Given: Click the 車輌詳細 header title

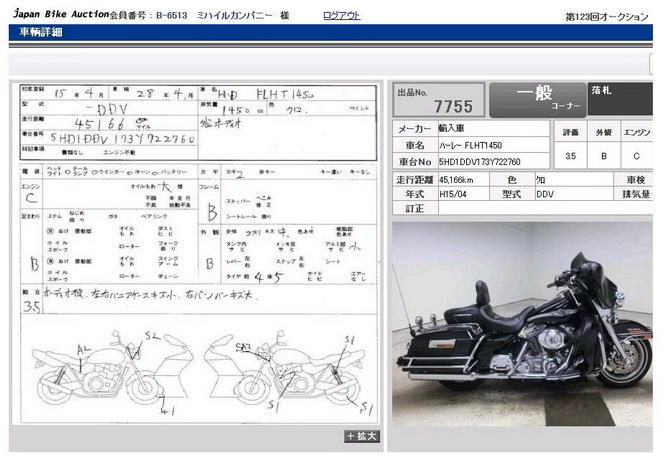Looking at the screenshot, I should pyautogui.click(x=41, y=32).
